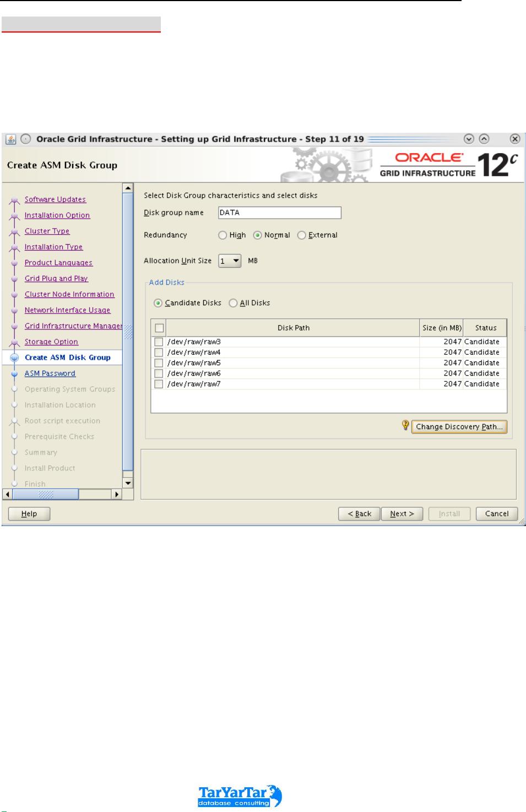Viewport: 526px width, 812px height.
Task: Click the window shade-down arrow button
Action: click(x=469, y=139)
